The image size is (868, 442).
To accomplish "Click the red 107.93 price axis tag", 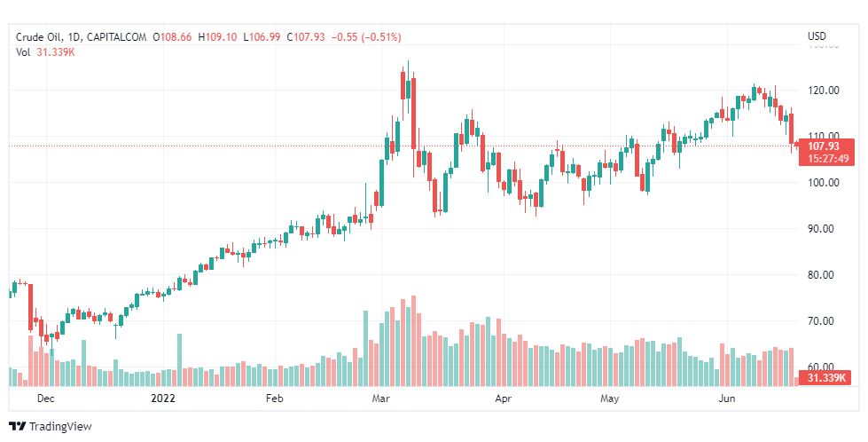I will (825, 146).
